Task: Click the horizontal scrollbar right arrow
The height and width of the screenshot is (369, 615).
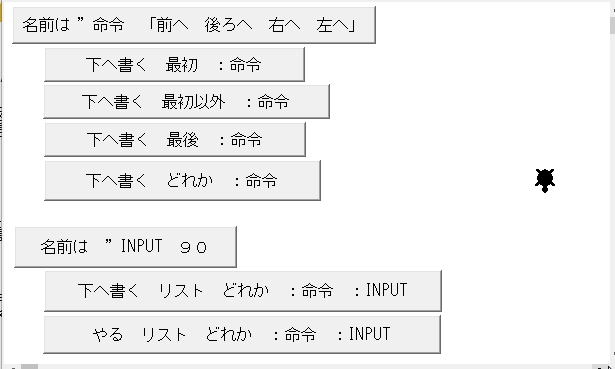Action: [601, 367]
